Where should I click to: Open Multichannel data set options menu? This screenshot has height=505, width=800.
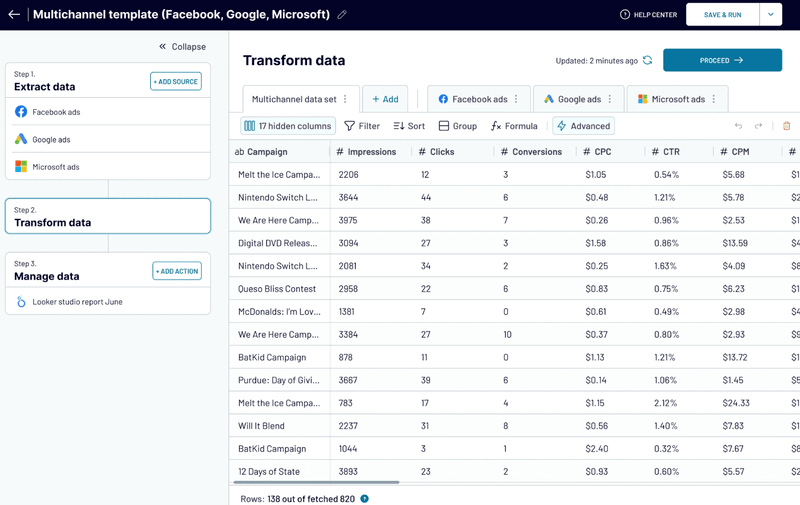tap(345, 100)
